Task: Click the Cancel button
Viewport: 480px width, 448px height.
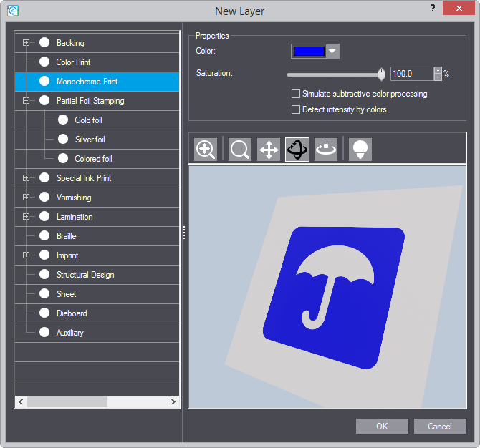Action: tap(440, 426)
